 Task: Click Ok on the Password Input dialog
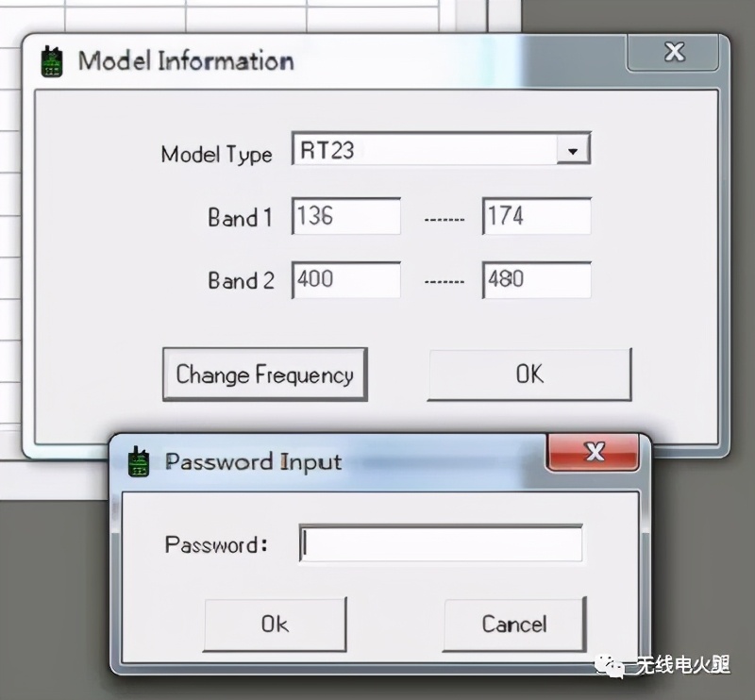(x=275, y=624)
